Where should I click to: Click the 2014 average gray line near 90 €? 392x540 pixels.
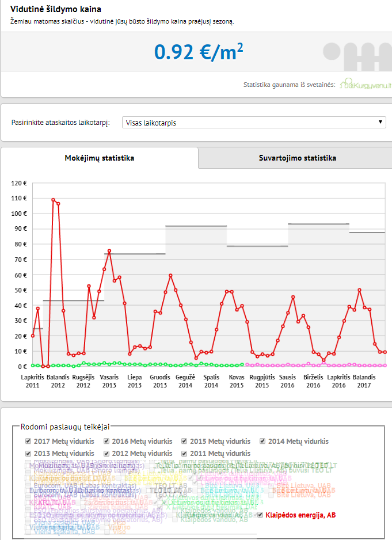coord(196,226)
